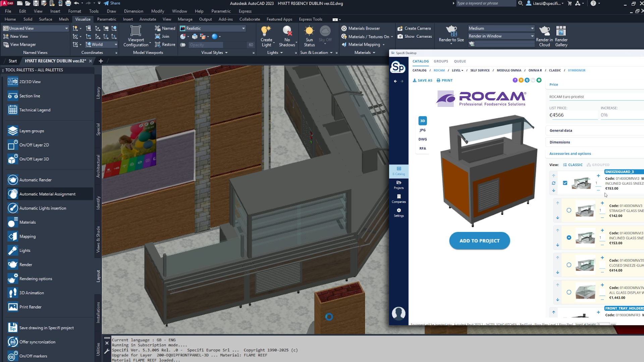The height and width of the screenshot is (362, 644).
Task: Switch accessories view to CLASSIC
Action: pos(573,165)
